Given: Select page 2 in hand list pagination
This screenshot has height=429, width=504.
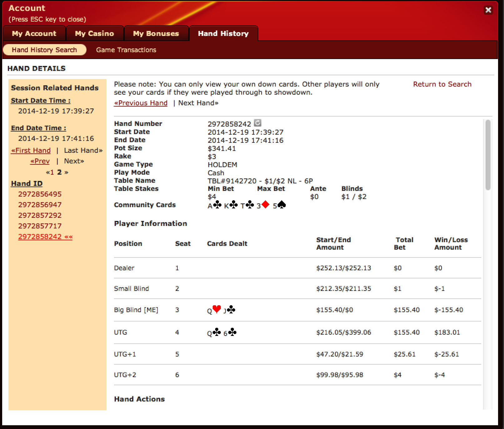Looking at the screenshot, I should (x=59, y=172).
